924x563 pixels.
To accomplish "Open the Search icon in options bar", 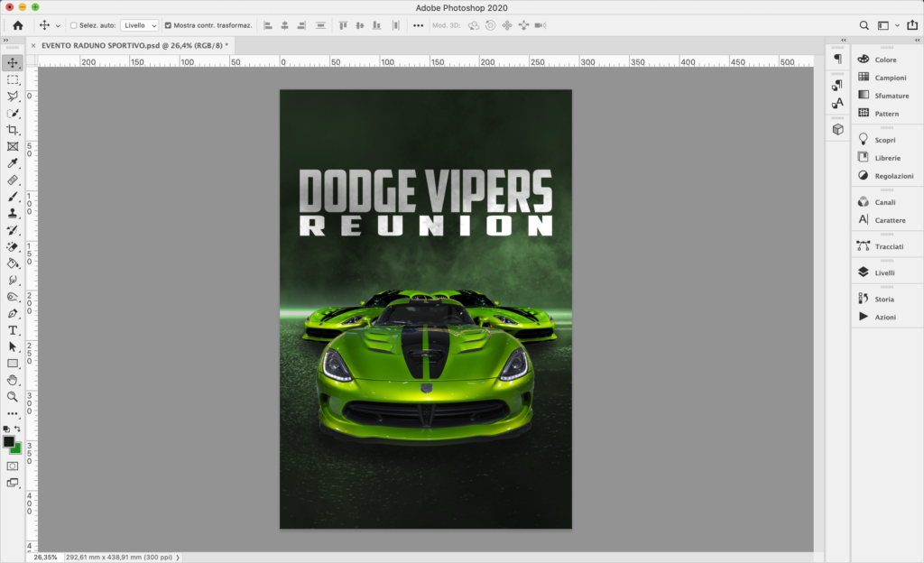I will click(x=864, y=25).
